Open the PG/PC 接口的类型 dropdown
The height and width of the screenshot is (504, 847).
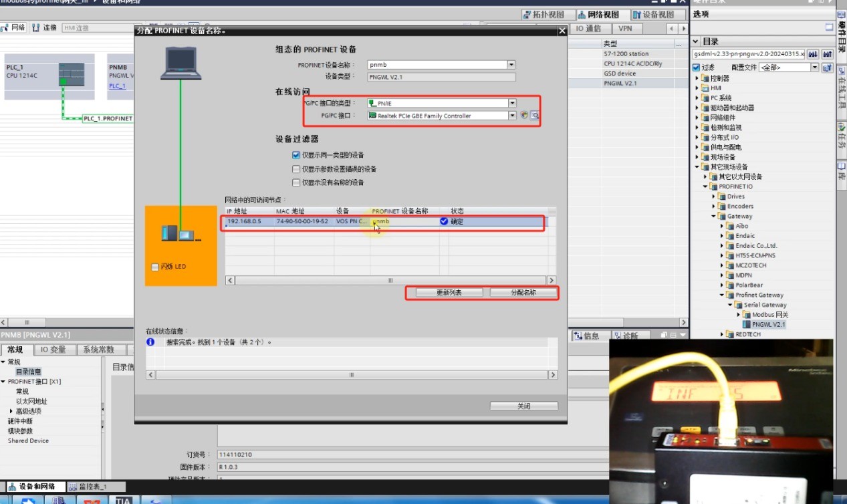(x=512, y=103)
